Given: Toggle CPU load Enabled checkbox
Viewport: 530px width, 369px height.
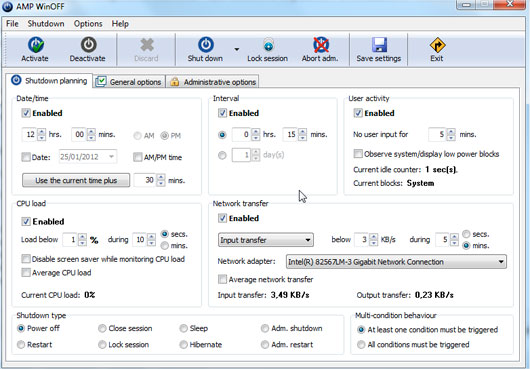Looking at the screenshot, I should 26,221.
